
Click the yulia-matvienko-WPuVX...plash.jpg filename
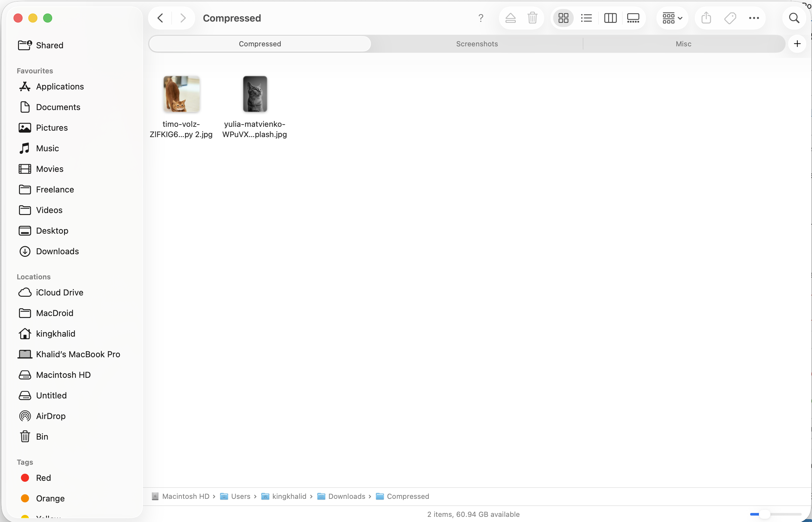tap(255, 129)
